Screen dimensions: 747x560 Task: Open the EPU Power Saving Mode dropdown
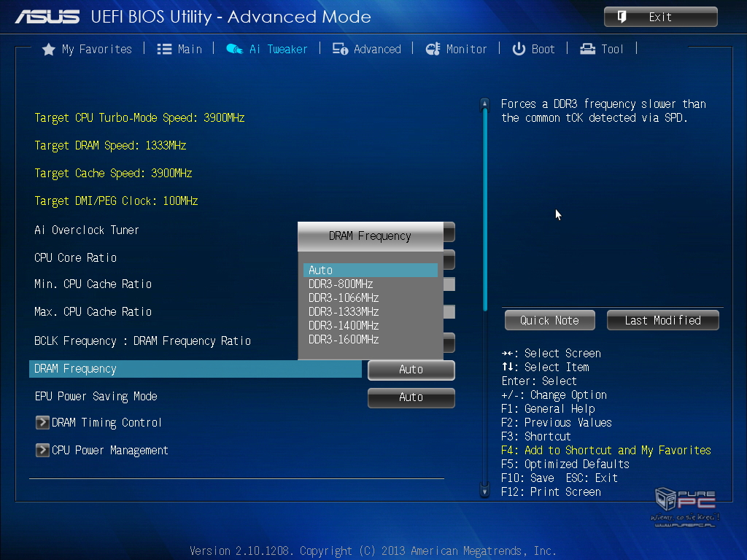coord(411,397)
